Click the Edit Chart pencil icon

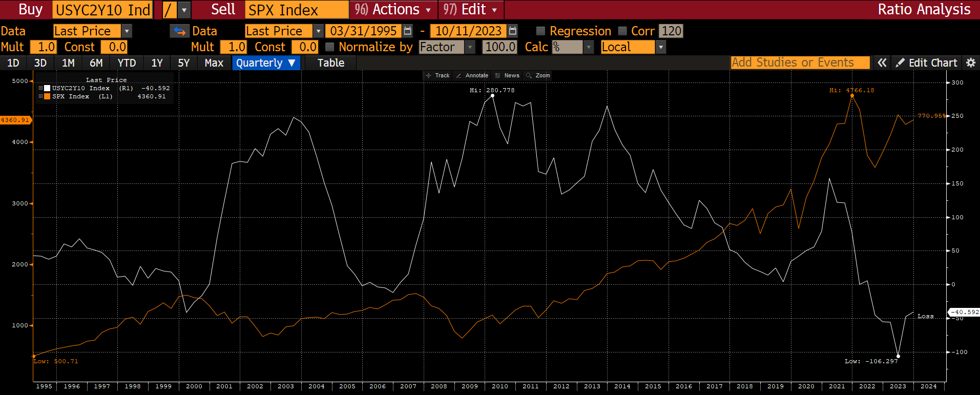click(900, 63)
